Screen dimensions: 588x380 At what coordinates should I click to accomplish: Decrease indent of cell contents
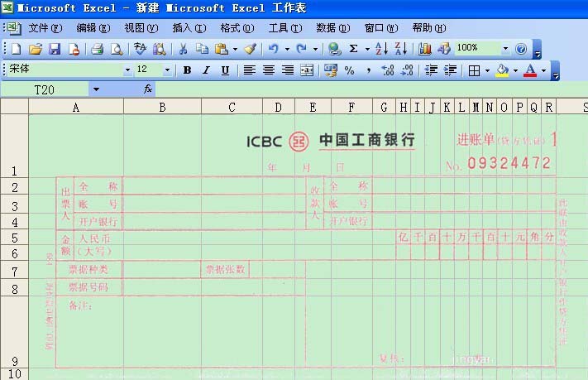[x=431, y=70]
